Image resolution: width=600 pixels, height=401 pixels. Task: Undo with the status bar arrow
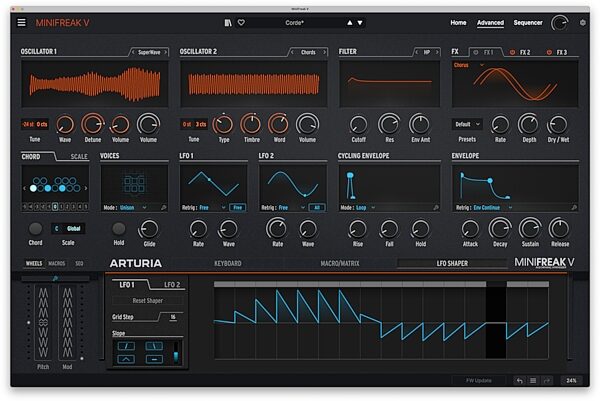point(520,380)
